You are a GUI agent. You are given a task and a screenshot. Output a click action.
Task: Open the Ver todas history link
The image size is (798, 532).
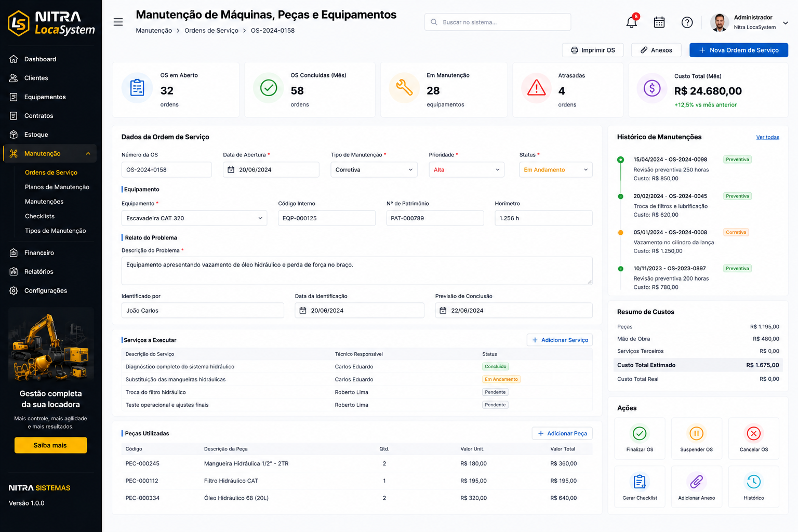click(767, 137)
